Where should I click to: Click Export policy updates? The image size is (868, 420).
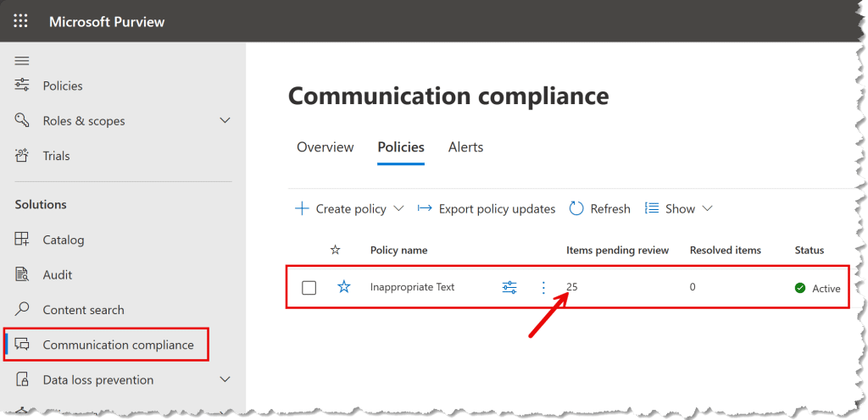click(x=497, y=209)
